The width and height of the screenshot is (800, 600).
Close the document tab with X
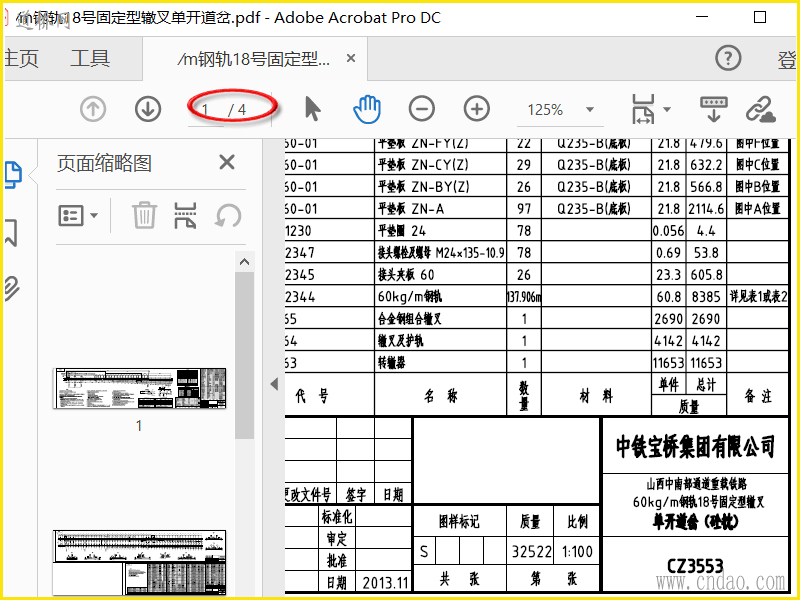tap(351, 59)
